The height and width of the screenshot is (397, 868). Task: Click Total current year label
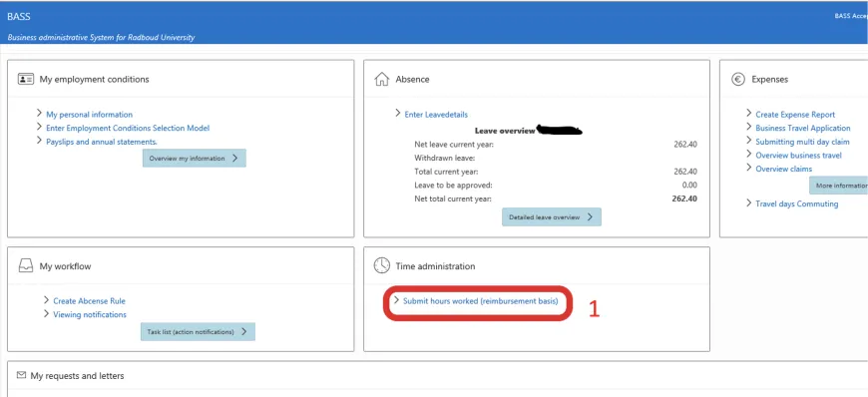[x=447, y=172]
